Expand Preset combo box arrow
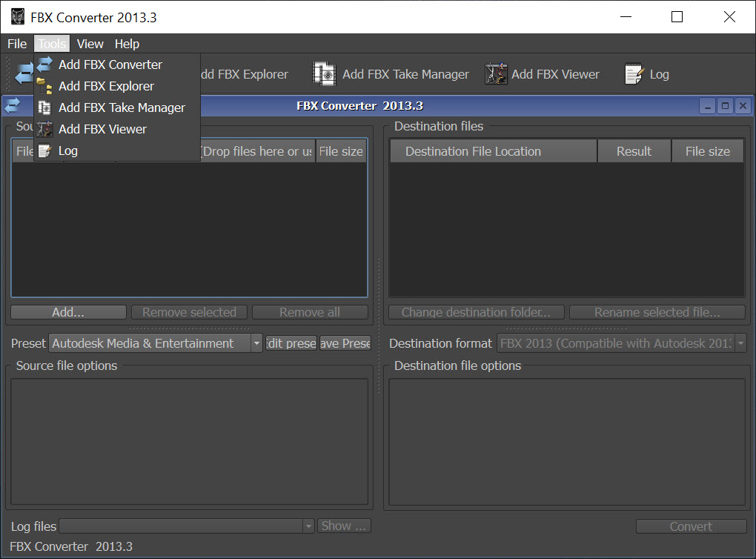This screenshot has height=559, width=756. [x=256, y=343]
